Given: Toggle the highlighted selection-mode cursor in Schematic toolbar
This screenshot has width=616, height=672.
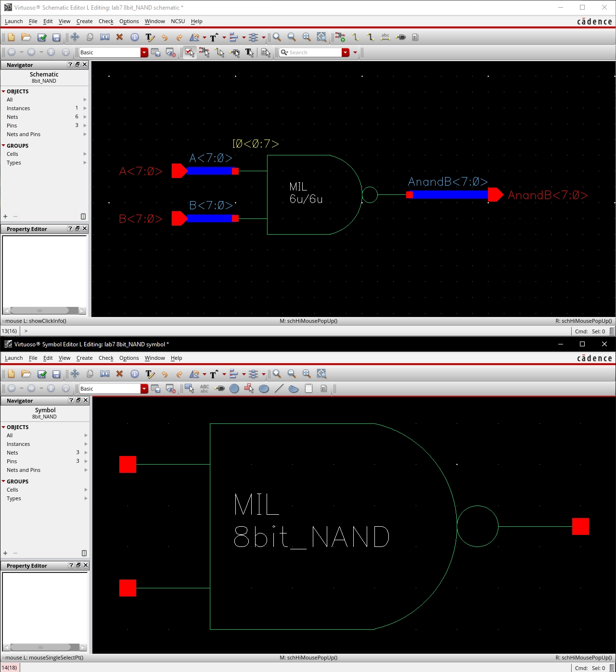Looking at the screenshot, I should coord(190,52).
